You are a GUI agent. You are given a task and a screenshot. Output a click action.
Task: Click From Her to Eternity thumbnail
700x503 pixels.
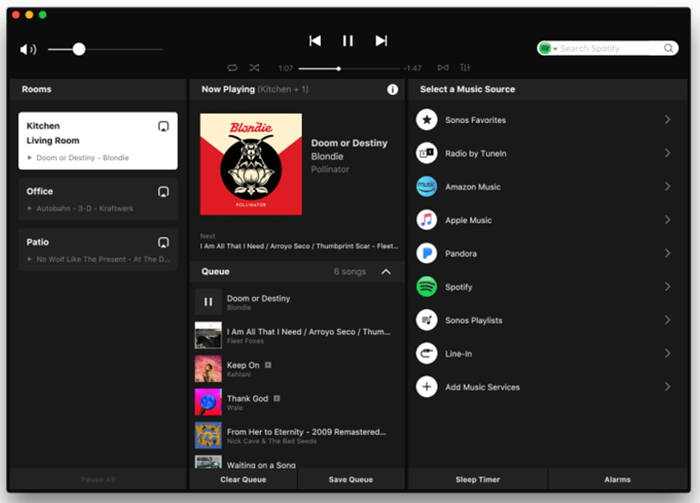click(208, 435)
